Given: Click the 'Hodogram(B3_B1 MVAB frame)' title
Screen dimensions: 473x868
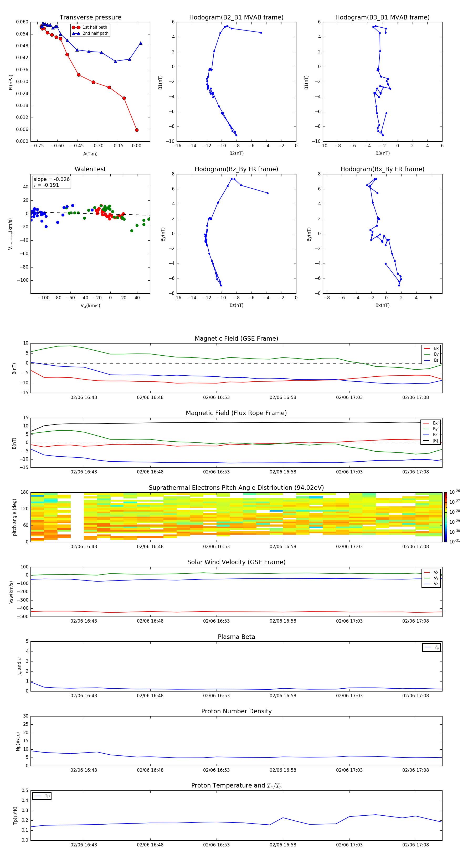Looking at the screenshot, I should pos(382,18).
